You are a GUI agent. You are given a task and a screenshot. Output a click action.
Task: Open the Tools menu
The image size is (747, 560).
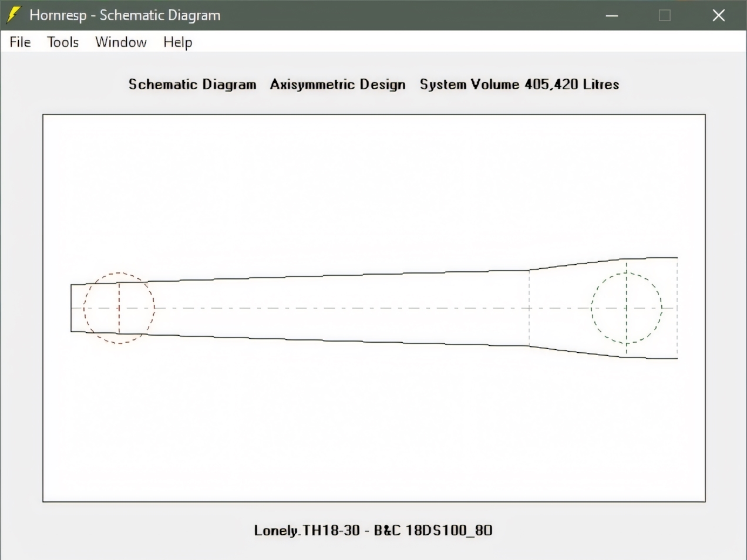click(x=63, y=42)
